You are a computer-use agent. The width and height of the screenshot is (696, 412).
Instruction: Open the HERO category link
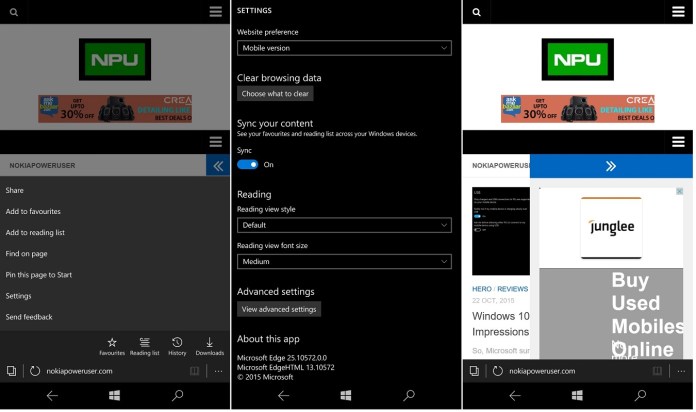coord(482,289)
